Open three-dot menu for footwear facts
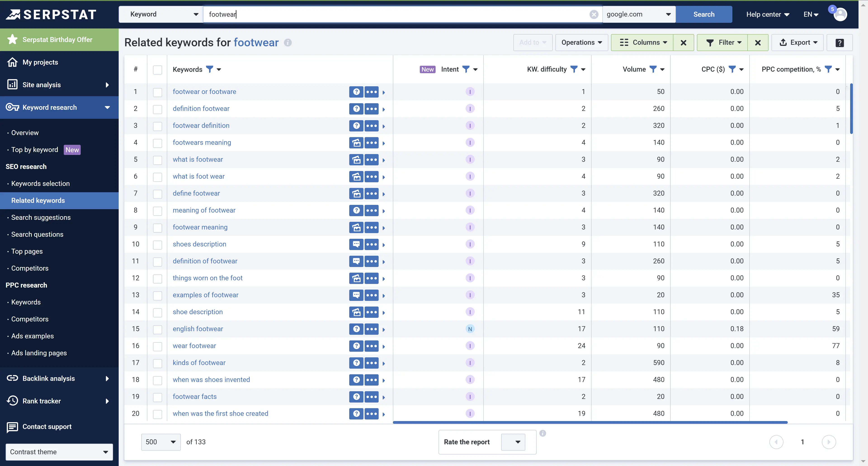 pyautogui.click(x=372, y=397)
